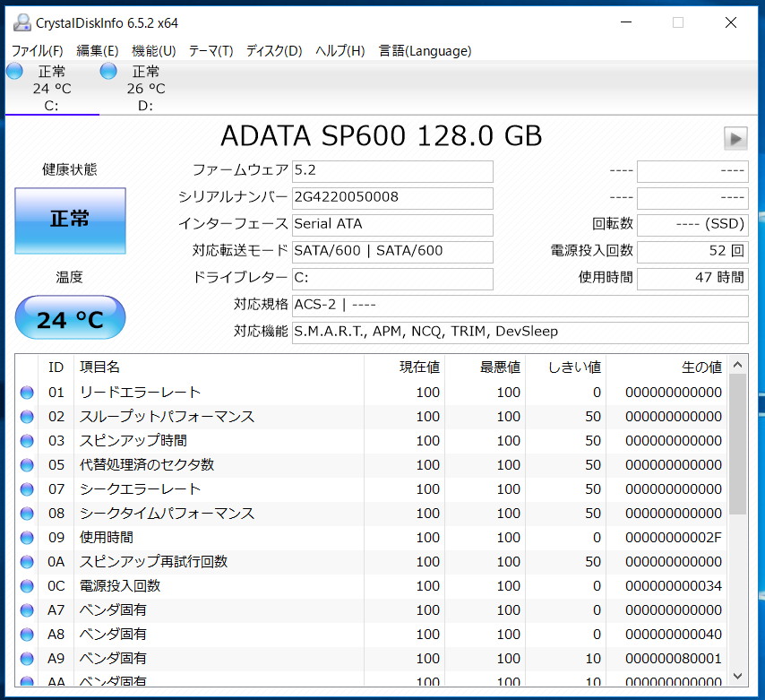This screenshot has height=700, width=765.
Task: Click the blue status dot for ID 09
Action: (27, 538)
